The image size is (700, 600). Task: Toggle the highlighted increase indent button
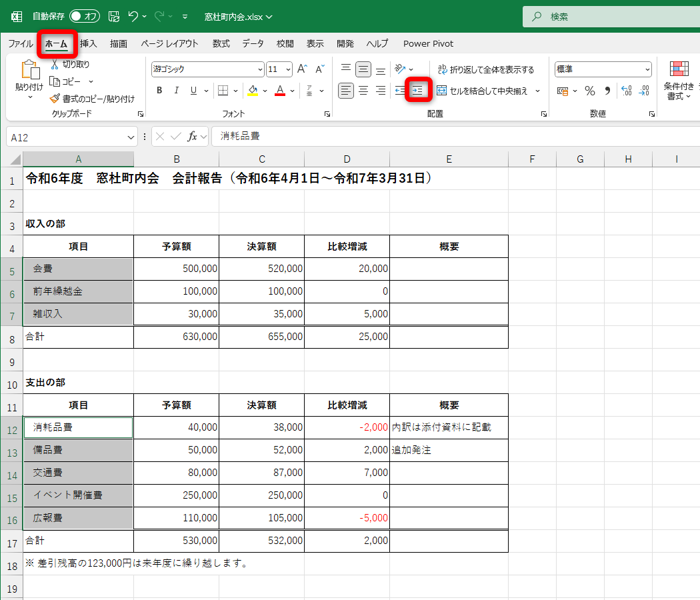418,91
